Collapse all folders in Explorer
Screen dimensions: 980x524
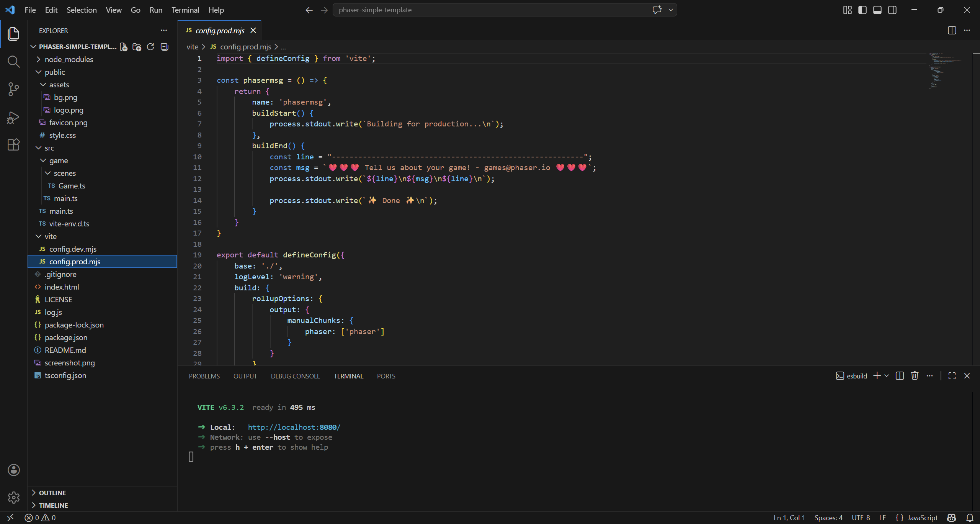(164, 47)
